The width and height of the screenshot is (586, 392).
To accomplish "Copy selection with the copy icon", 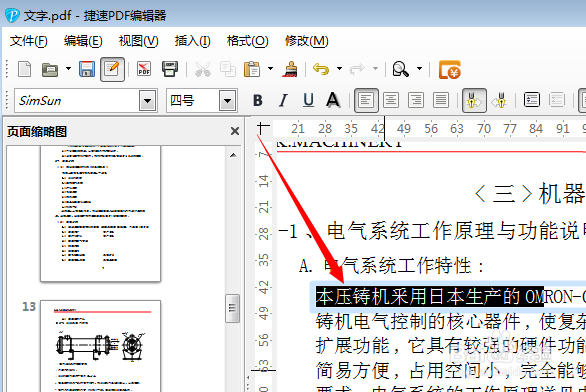I will 228,70.
